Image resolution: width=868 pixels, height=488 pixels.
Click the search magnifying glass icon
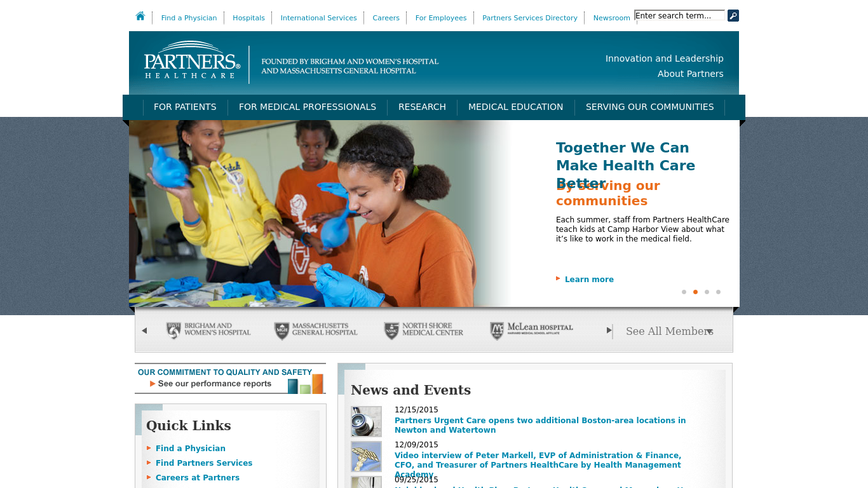(733, 15)
